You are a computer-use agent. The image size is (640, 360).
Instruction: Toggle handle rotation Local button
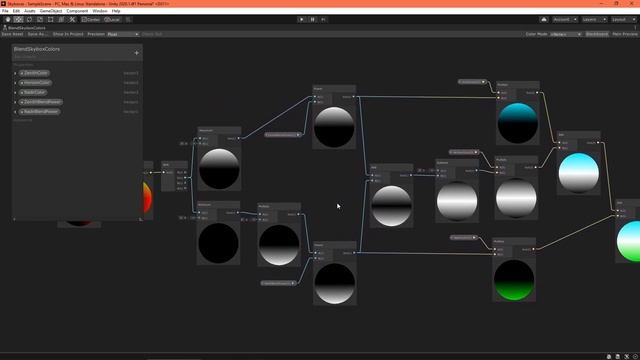[112, 20]
